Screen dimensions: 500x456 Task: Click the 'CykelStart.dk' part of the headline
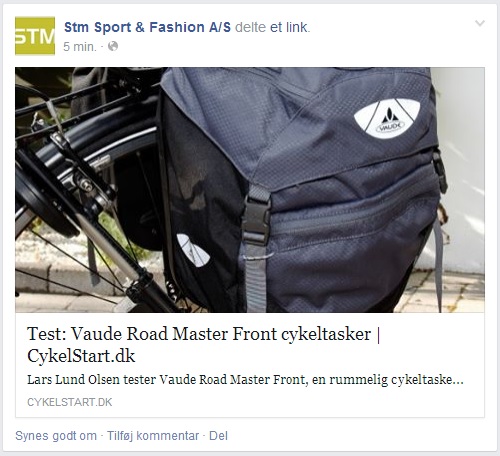(x=81, y=356)
